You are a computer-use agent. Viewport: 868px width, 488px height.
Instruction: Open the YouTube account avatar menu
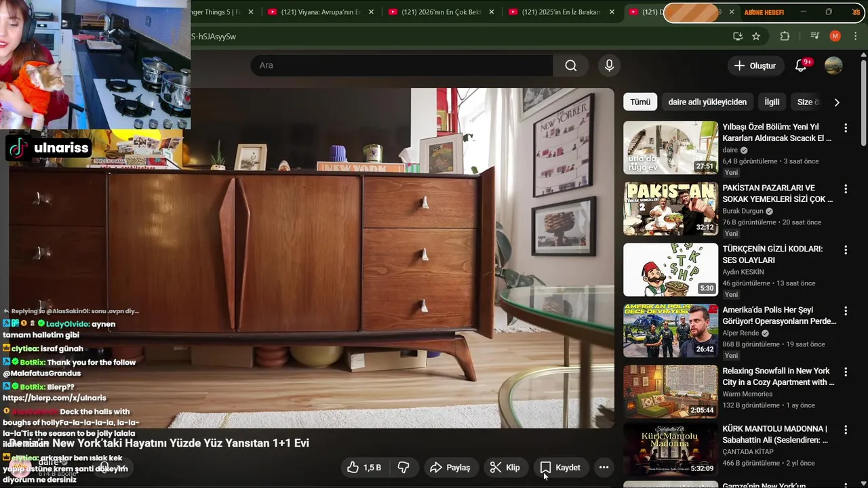tap(833, 66)
